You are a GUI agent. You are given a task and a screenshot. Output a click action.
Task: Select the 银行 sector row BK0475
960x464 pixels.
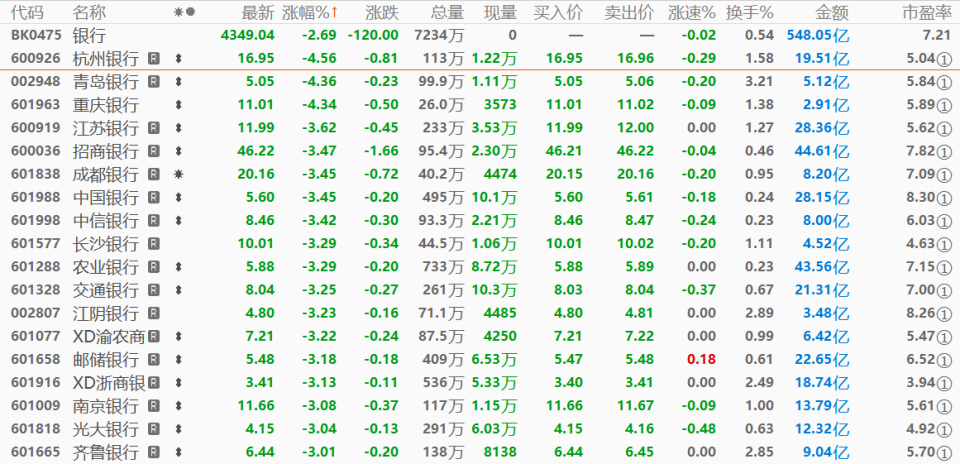[480, 36]
